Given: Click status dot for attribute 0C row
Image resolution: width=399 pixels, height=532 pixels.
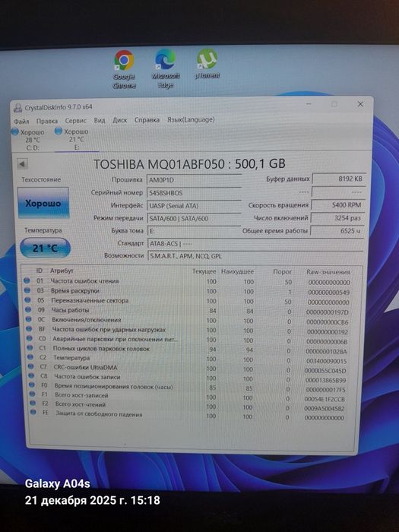Looking at the screenshot, I should (x=29, y=320).
